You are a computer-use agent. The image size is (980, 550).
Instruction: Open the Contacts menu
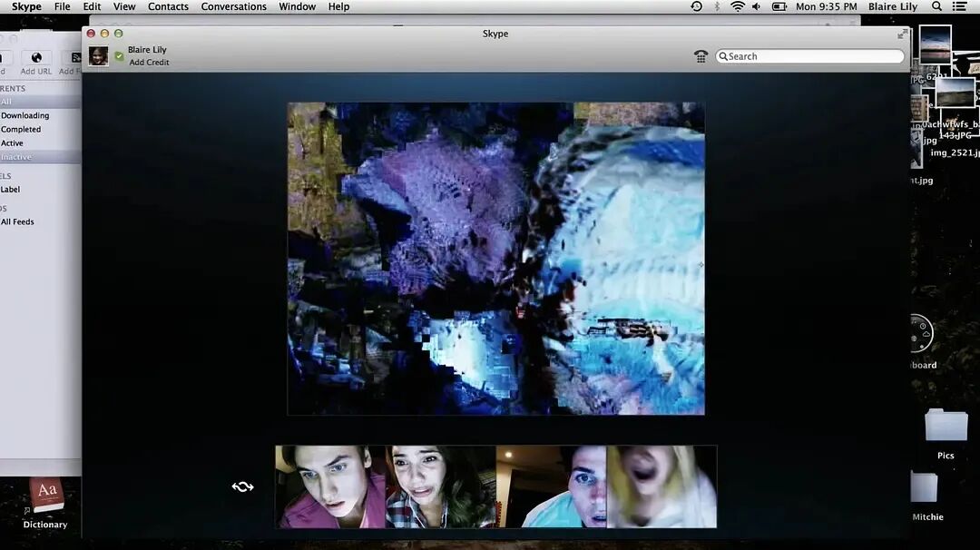click(x=168, y=7)
